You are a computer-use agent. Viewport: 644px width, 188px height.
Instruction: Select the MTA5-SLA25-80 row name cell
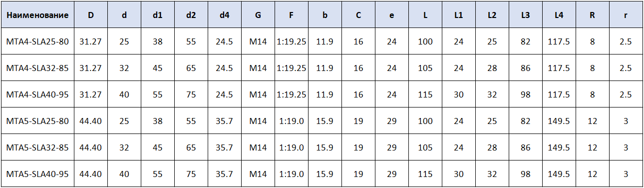[x=37, y=121]
